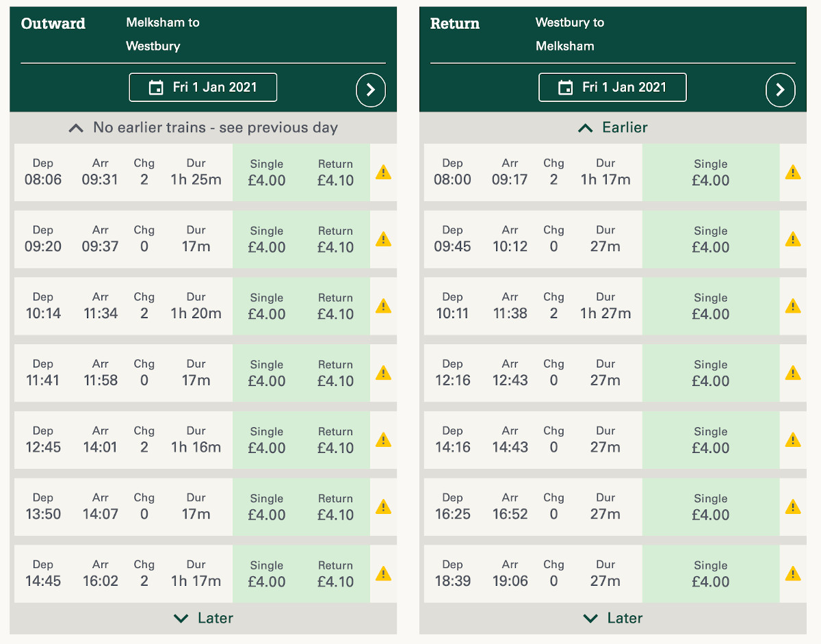
Task: Click warning icon on 12:16 return train
Action: tap(792, 373)
